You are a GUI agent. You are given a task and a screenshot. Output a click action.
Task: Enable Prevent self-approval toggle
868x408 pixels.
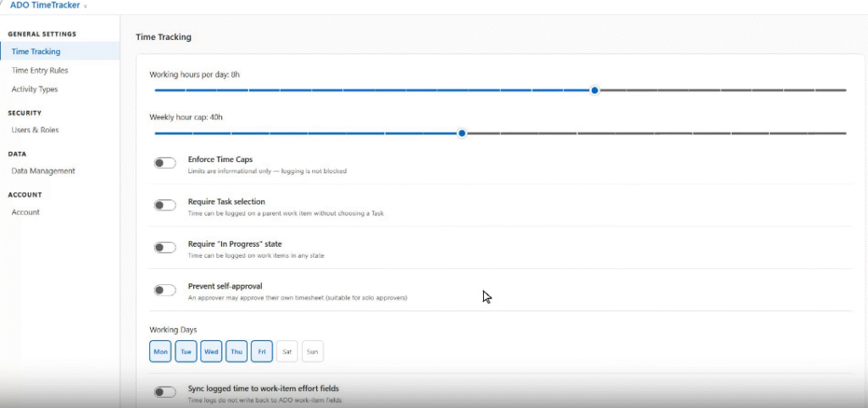click(x=165, y=290)
